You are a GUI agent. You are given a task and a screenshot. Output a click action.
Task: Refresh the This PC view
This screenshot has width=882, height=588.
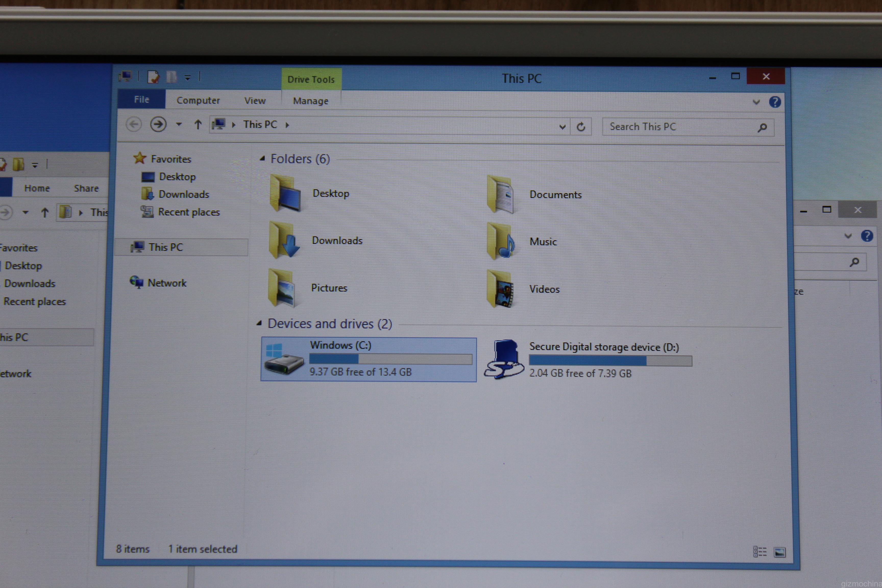[581, 127]
